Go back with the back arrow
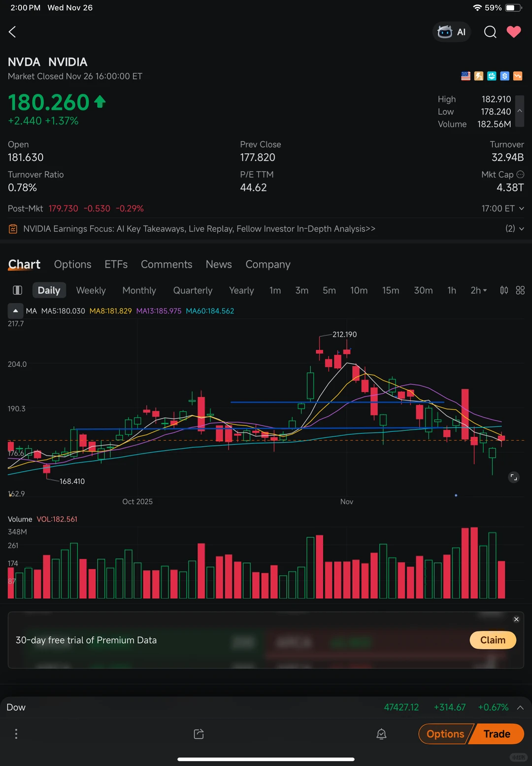 point(12,32)
